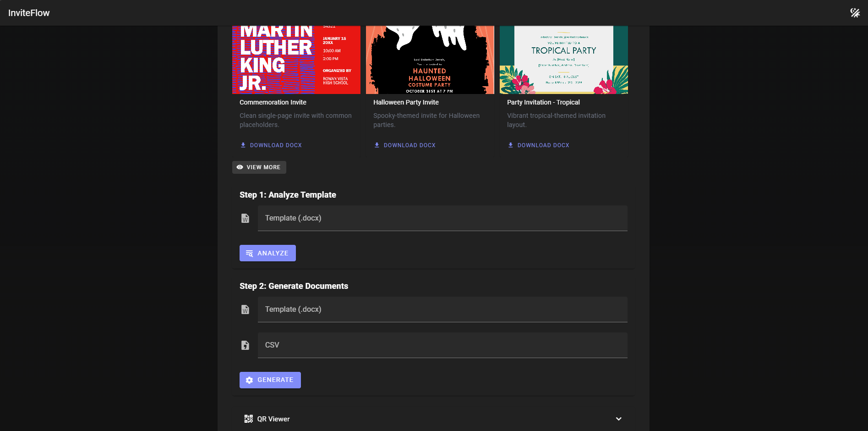Image resolution: width=868 pixels, height=431 pixels.
Task: Open the Halloween Party Invite thumbnail
Action: click(430, 60)
